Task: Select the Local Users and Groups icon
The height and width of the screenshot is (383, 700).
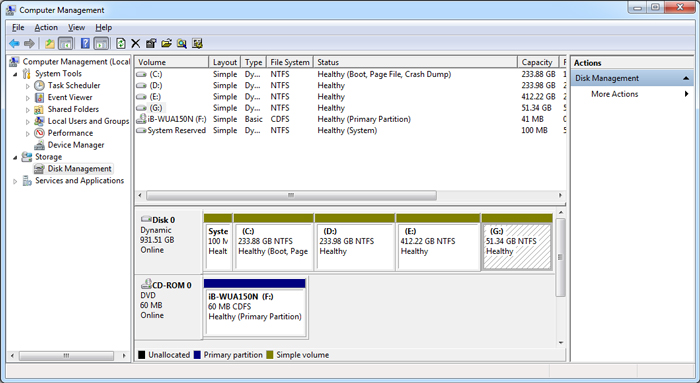Action: coord(40,121)
